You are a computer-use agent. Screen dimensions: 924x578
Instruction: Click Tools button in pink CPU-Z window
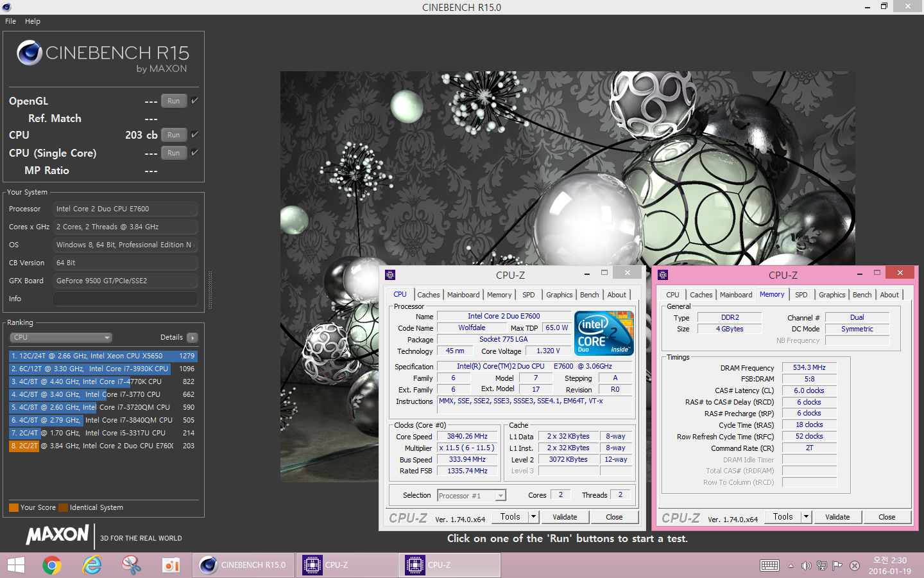click(x=783, y=517)
